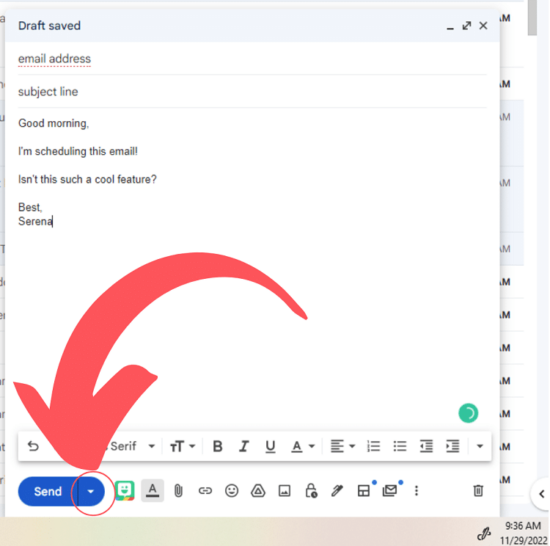Click the email address recipient field
Screen dimensions: 550x546
click(x=252, y=59)
